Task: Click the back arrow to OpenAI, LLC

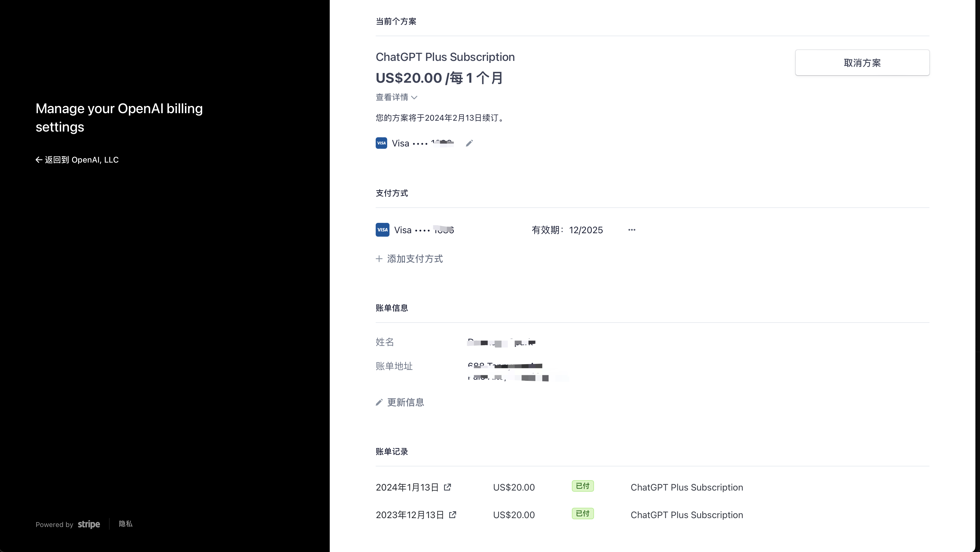Action: pyautogui.click(x=39, y=160)
